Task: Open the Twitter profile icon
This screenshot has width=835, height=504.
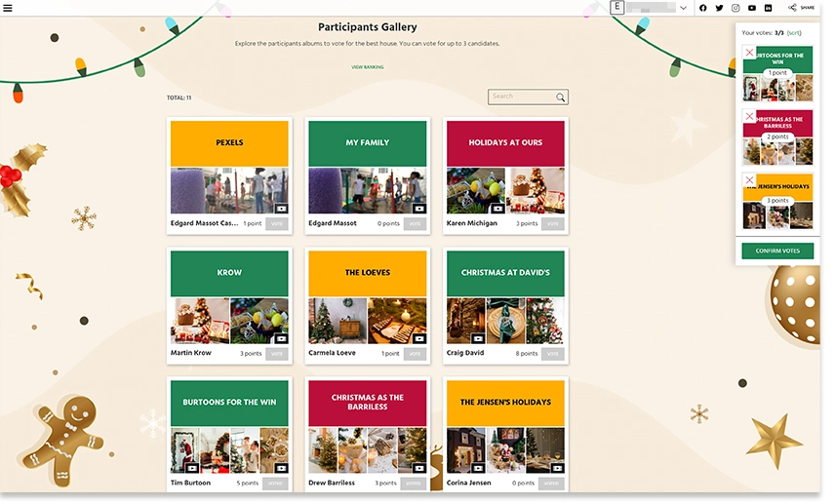Action: click(x=720, y=8)
